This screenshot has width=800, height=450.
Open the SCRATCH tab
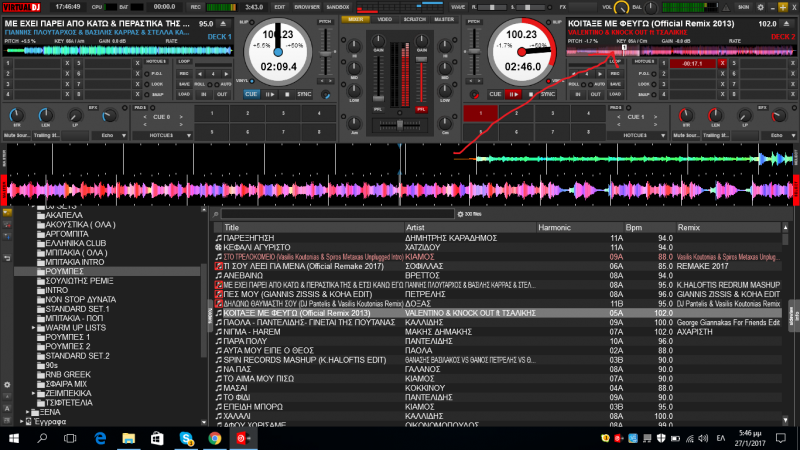[x=416, y=19]
